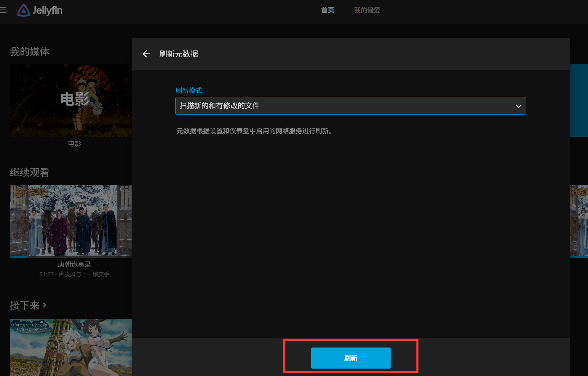Open the hamburger side menu
Image resolution: width=588 pixels, height=376 pixels.
click(x=3, y=10)
